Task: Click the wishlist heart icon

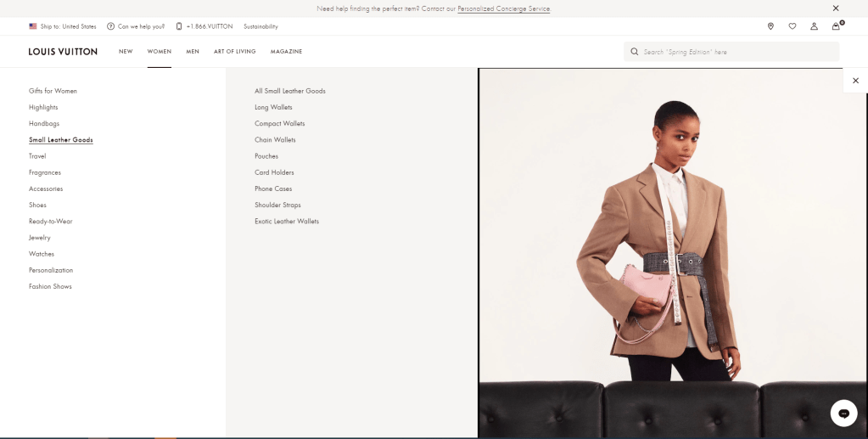Action: [792, 26]
